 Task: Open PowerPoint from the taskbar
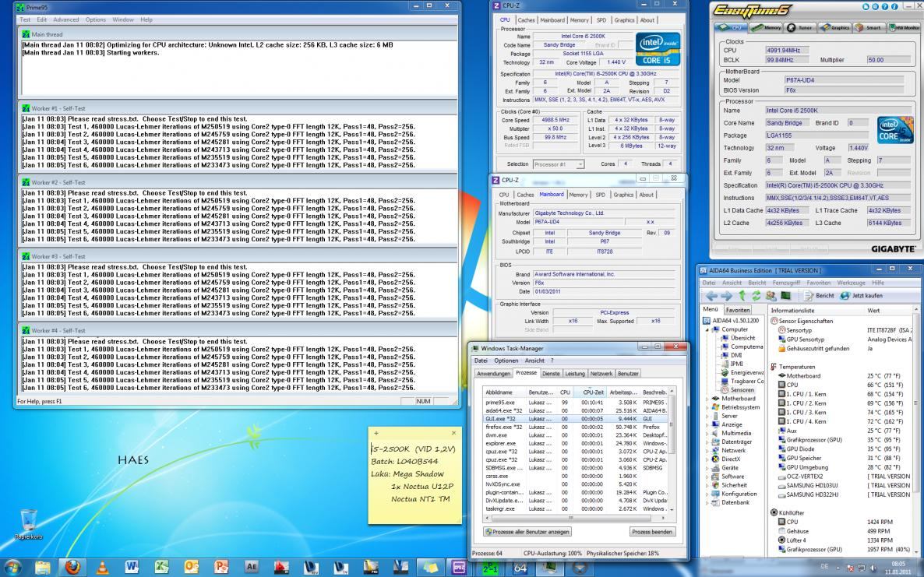tap(221, 567)
